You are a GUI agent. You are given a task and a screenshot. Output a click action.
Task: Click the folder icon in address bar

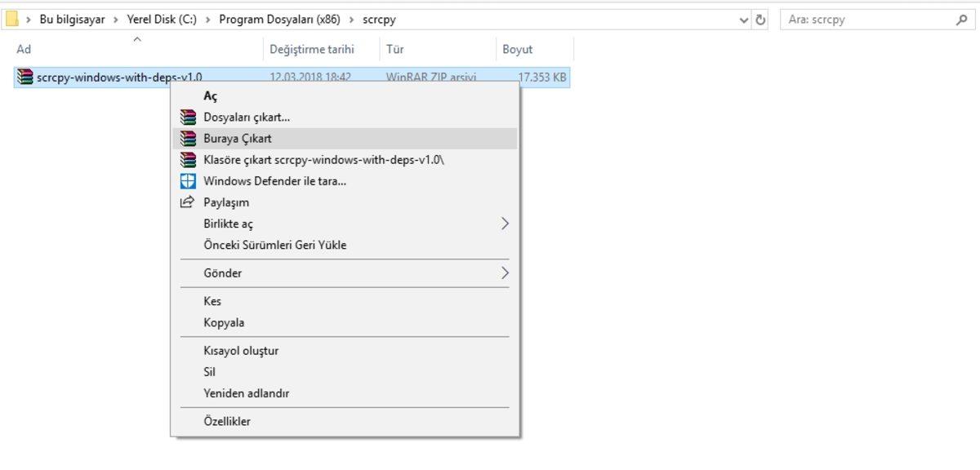[11, 20]
